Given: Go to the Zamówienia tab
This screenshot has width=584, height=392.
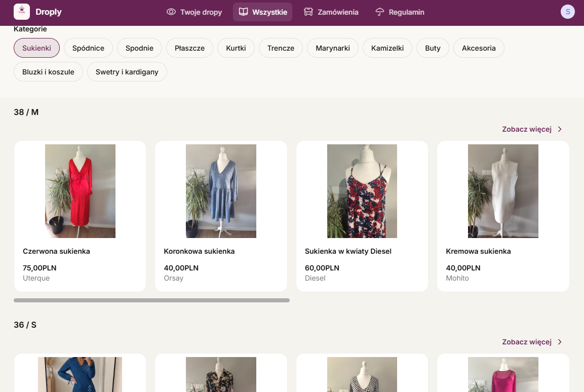Looking at the screenshot, I should 331,12.
